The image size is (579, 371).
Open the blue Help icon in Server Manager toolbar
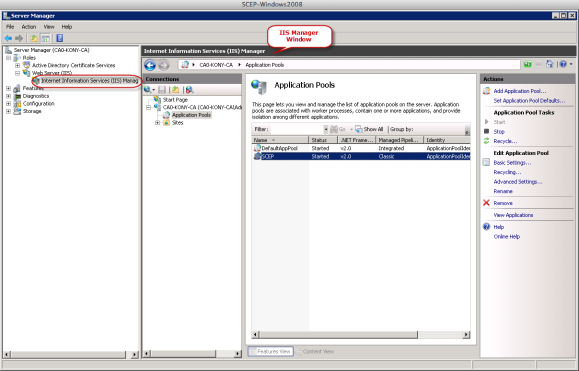pyautogui.click(x=59, y=38)
